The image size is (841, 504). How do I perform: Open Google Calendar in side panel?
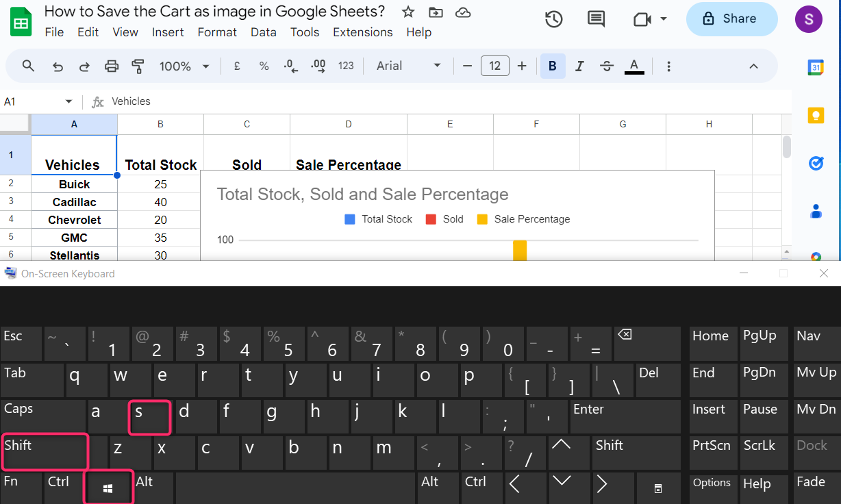click(816, 67)
